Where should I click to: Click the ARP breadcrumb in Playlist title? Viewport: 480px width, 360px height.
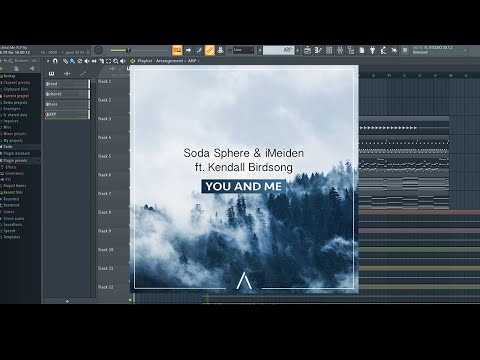click(x=192, y=61)
